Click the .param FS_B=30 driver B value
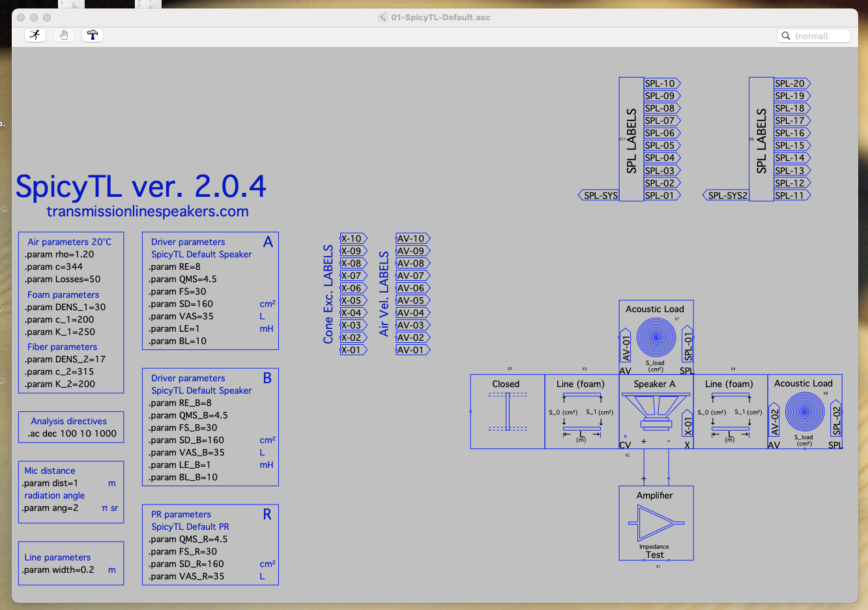The height and width of the screenshot is (610, 868). [x=183, y=428]
